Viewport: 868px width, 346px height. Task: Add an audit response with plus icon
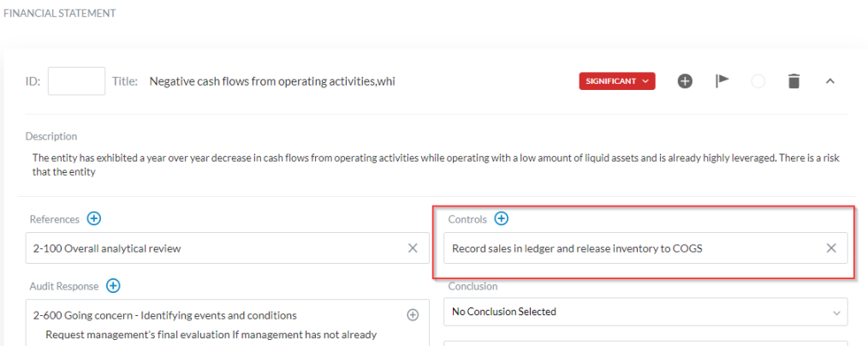click(113, 286)
